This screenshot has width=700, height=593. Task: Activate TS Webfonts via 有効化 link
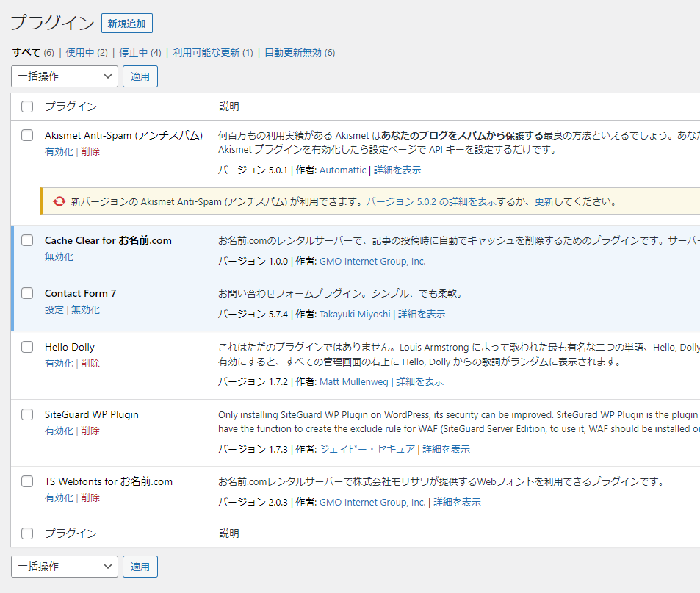pos(59,498)
